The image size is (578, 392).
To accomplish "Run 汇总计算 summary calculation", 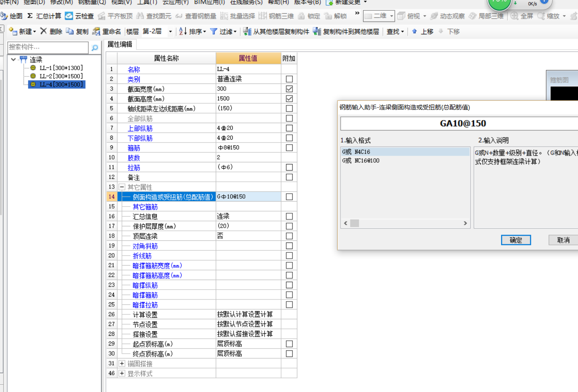I will (44, 16).
